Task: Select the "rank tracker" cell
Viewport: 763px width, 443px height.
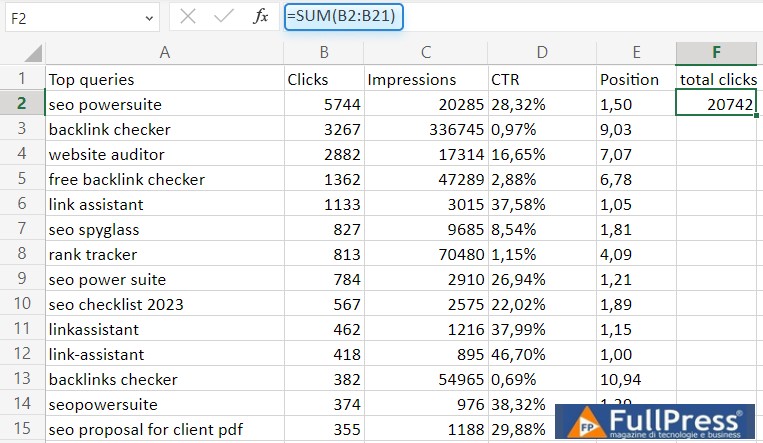Action: point(164,254)
